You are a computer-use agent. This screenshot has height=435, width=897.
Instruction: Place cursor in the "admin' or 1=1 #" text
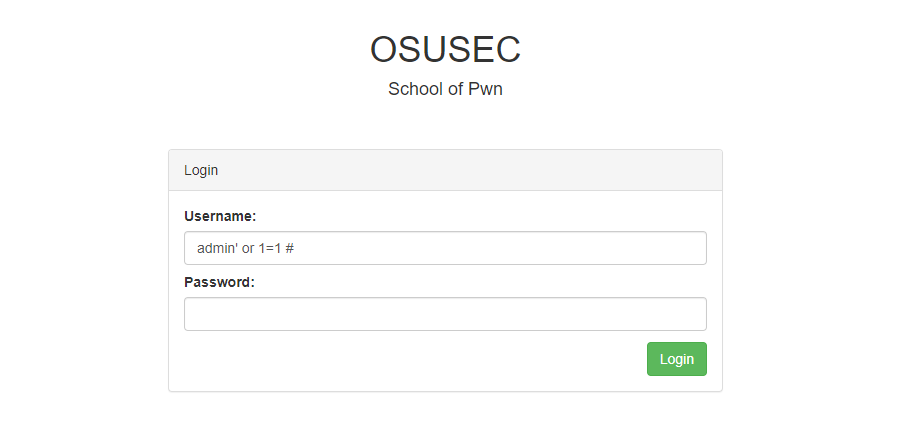245,248
